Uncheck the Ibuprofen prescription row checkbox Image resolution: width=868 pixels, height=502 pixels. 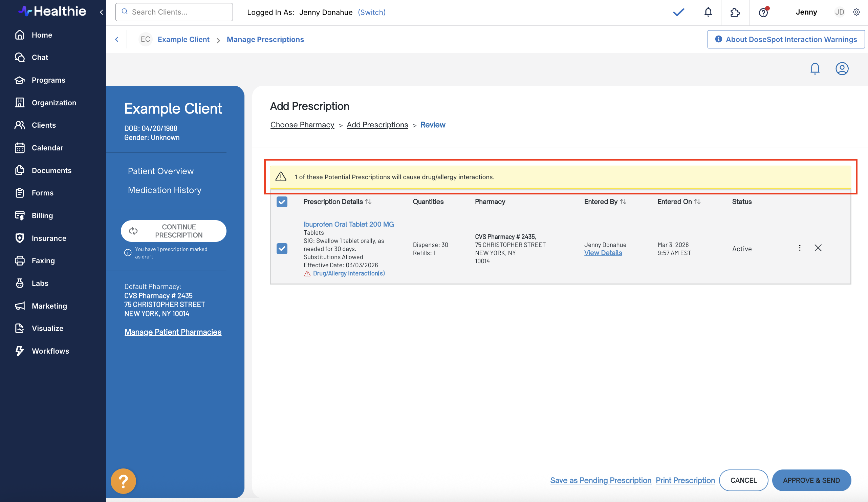282,248
